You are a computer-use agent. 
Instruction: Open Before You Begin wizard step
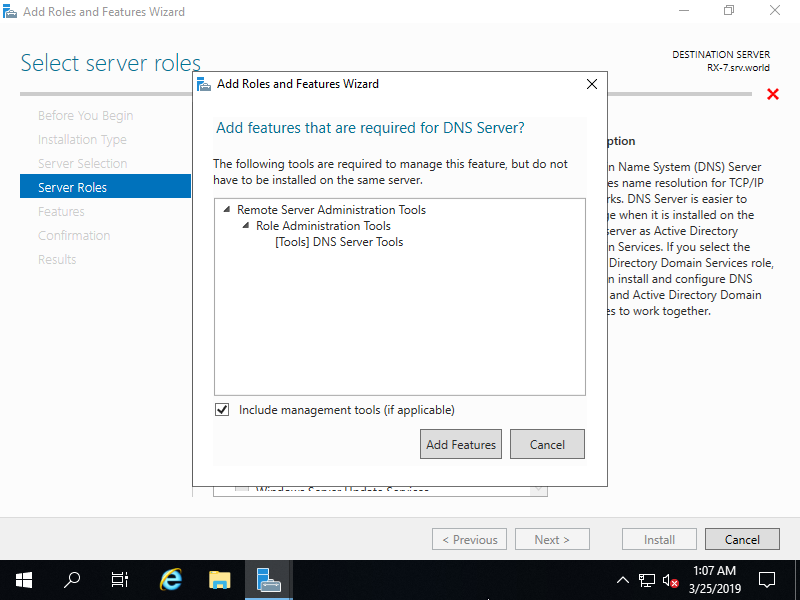click(85, 116)
